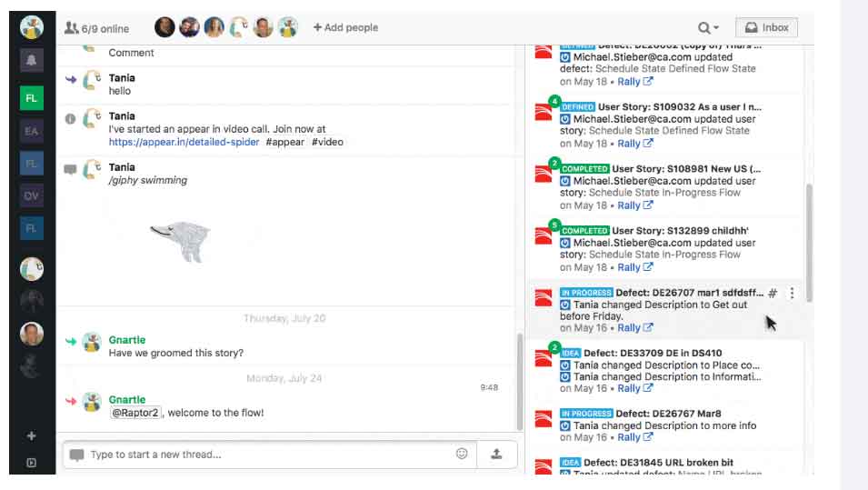868x490 pixels.
Task: Open three-dot menu on DE26707 defect
Action: [x=792, y=293]
